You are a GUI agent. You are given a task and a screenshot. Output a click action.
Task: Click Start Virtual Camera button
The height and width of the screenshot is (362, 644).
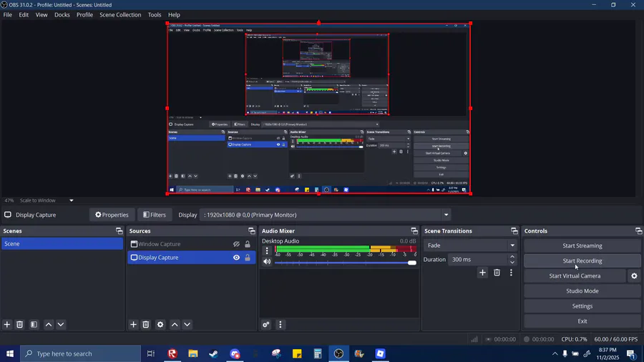pyautogui.click(x=575, y=276)
